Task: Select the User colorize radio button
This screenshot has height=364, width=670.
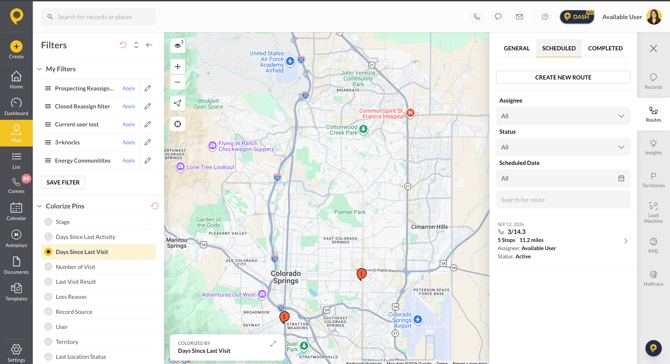Action: pos(48,326)
